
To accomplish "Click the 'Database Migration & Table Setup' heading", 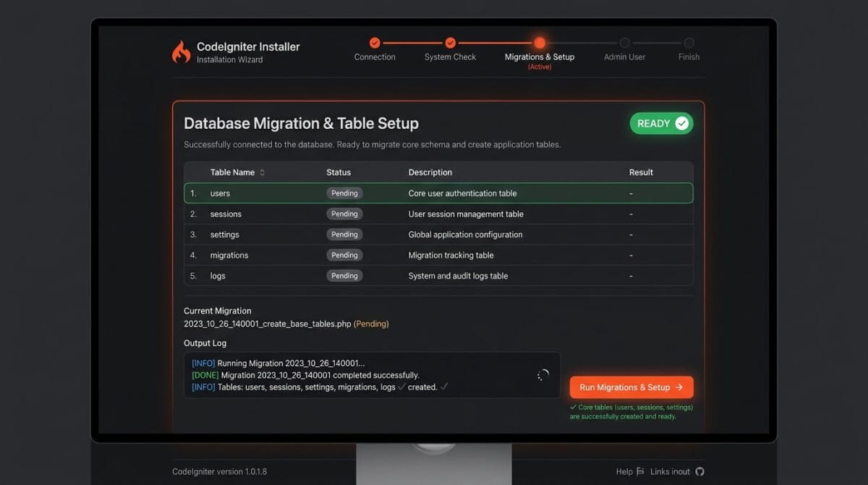I will point(301,124).
